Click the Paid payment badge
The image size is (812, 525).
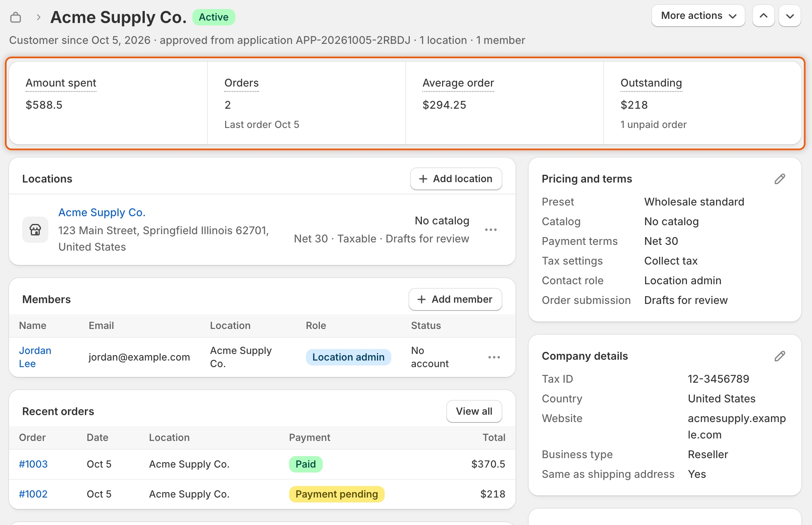[x=306, y=464]
